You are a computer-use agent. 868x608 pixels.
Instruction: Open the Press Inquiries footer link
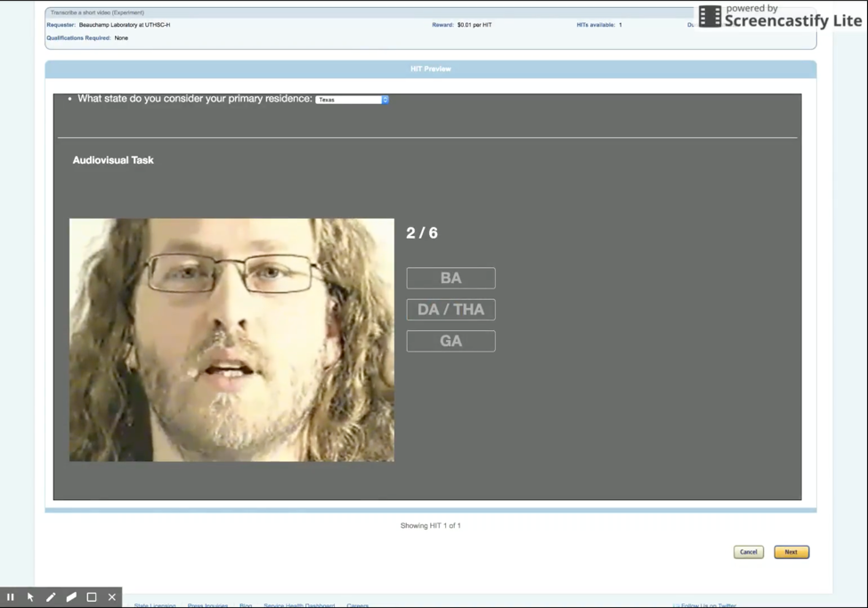pos(207,605)
